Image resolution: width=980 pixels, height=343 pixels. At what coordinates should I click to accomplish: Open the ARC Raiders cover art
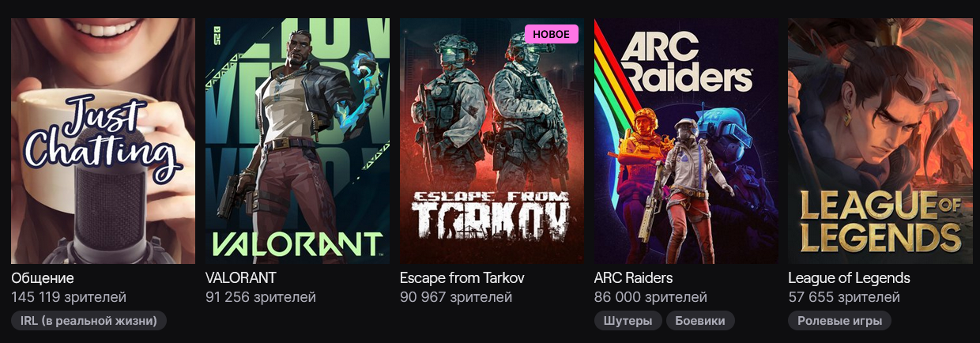click(686, 141)
